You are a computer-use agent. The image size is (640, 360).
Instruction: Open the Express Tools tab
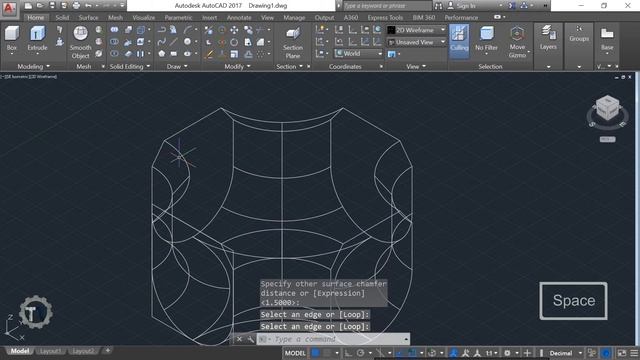coord(385,18)
